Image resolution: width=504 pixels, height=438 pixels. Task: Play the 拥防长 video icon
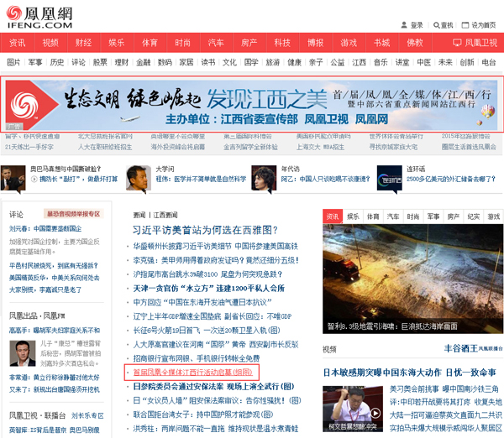[34, 180]
